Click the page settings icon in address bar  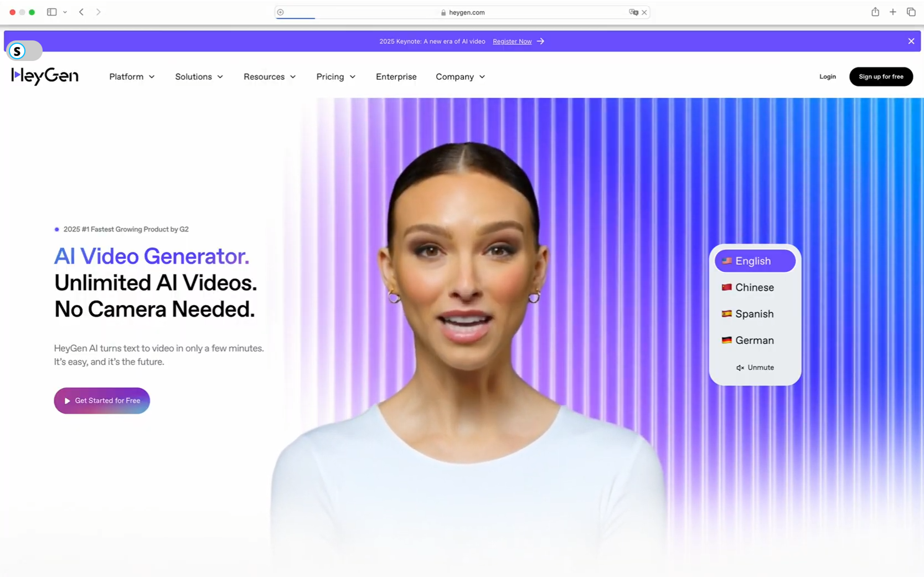coord(281,12)
